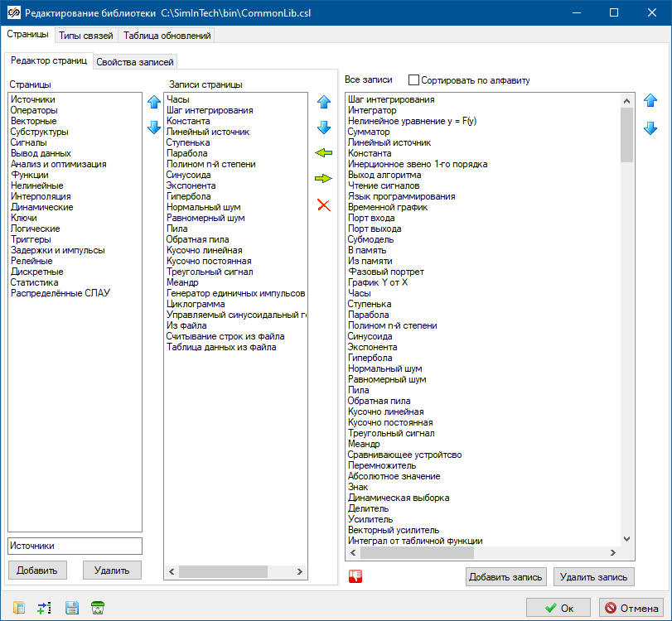Screen dimensions: 672x621
Task: Click the red icon below Все записи list
Action: tap(356, 577)
